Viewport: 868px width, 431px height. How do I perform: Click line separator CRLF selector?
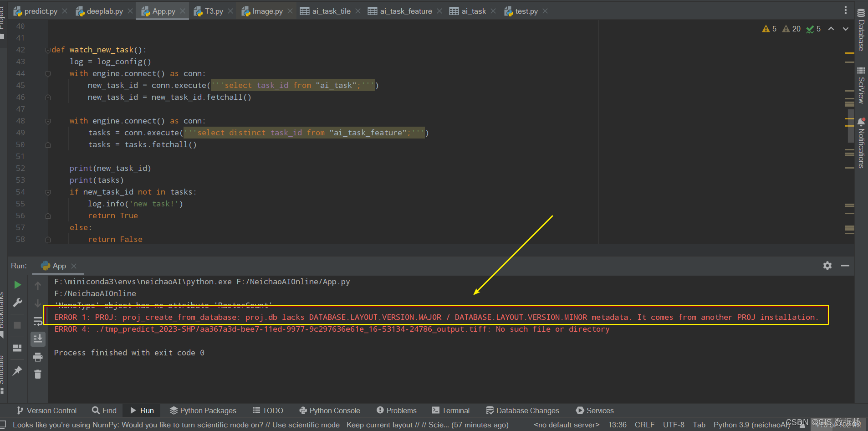click(644, 425)
